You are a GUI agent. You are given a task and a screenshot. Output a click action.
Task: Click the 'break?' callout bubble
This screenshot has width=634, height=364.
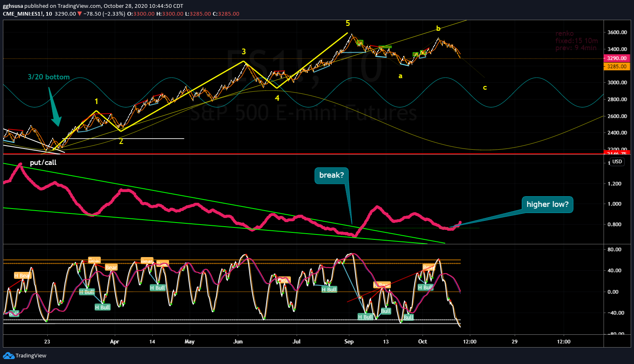332,175
